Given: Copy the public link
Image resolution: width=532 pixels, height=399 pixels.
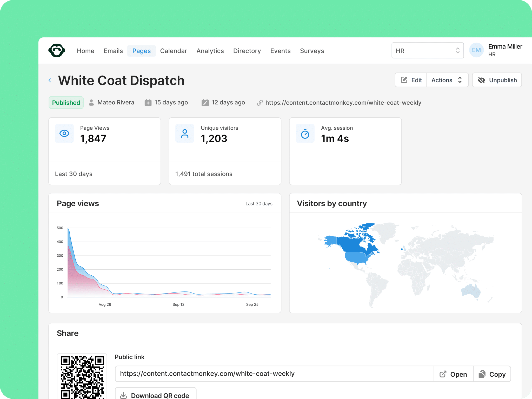Looking at the screenshot, I should pyautogui.click(x=492, y=374).
